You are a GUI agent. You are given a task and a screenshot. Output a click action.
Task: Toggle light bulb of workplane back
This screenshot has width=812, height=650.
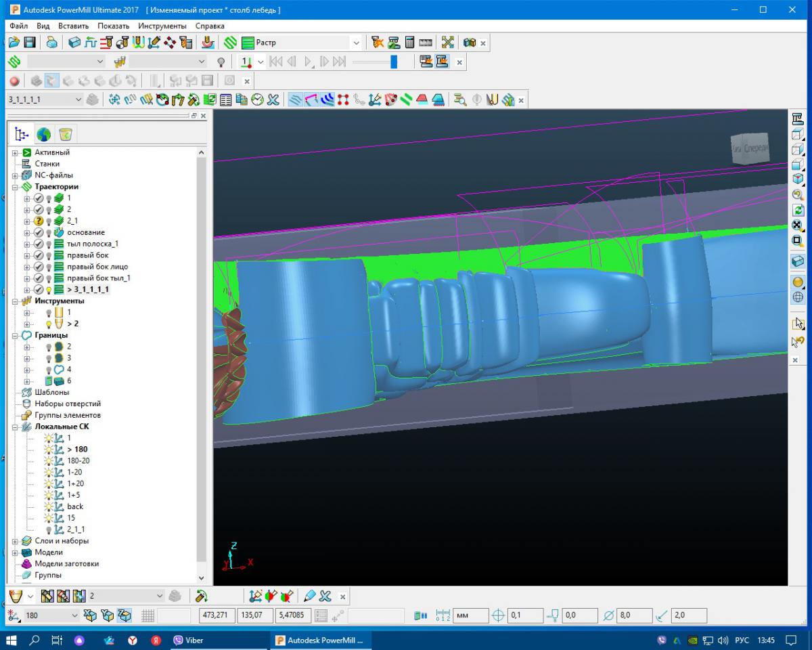[x=49, y=506]
